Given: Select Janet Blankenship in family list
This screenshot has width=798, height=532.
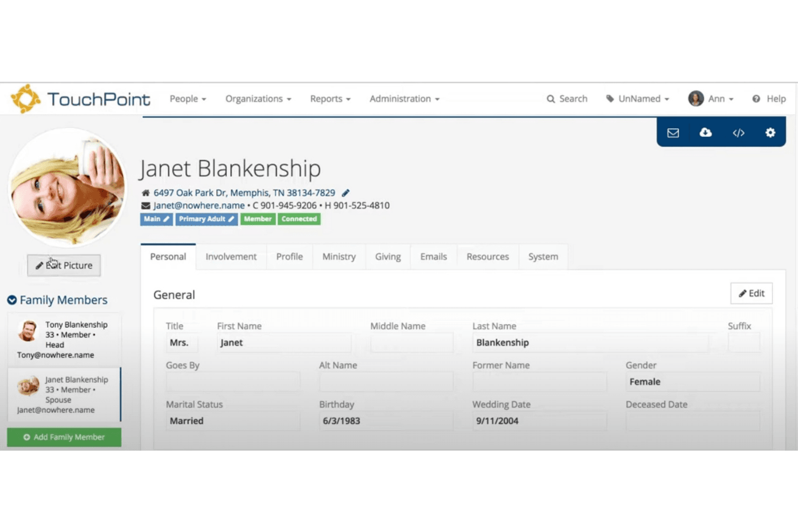Looking at the screenshot, I should point(64,395).
